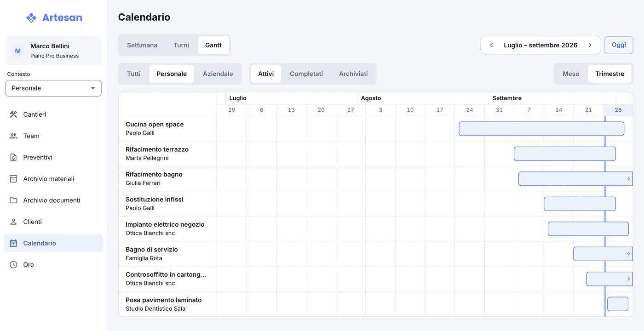Screen dimensions: 644x331
Task: Click overflow arrow on Rifacimento bagno bar
Action: click(629, 179)
